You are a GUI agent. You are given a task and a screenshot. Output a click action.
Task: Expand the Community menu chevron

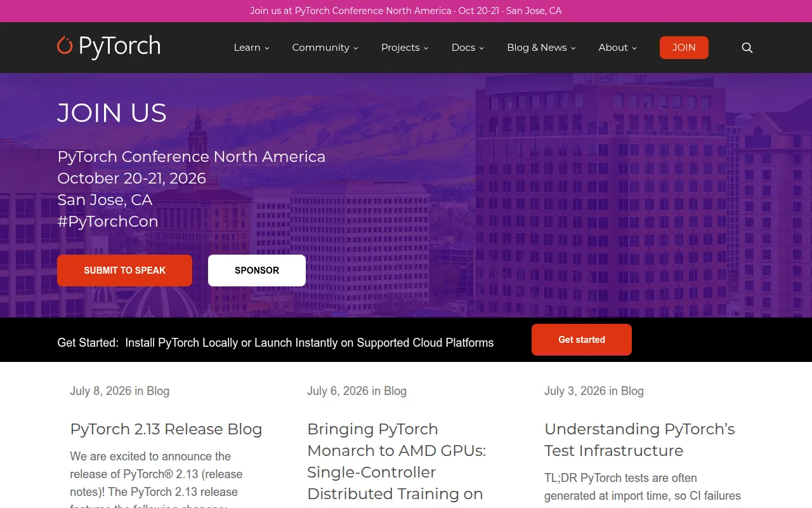(x=356, y=48)
